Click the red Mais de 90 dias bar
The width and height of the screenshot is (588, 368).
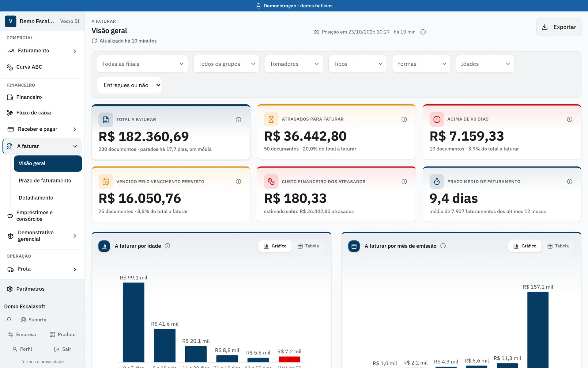pos(289,359)
